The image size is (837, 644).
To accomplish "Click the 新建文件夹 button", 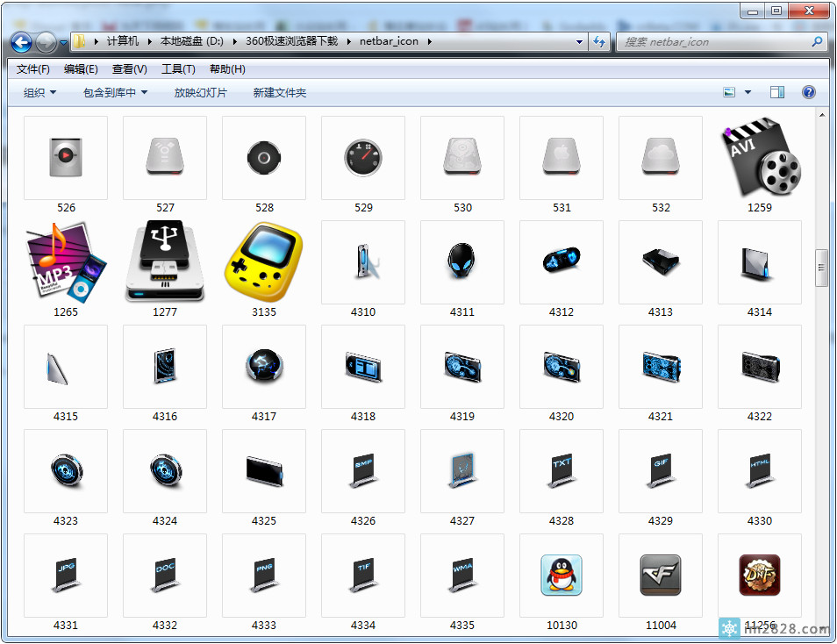I will pos(280,92).
